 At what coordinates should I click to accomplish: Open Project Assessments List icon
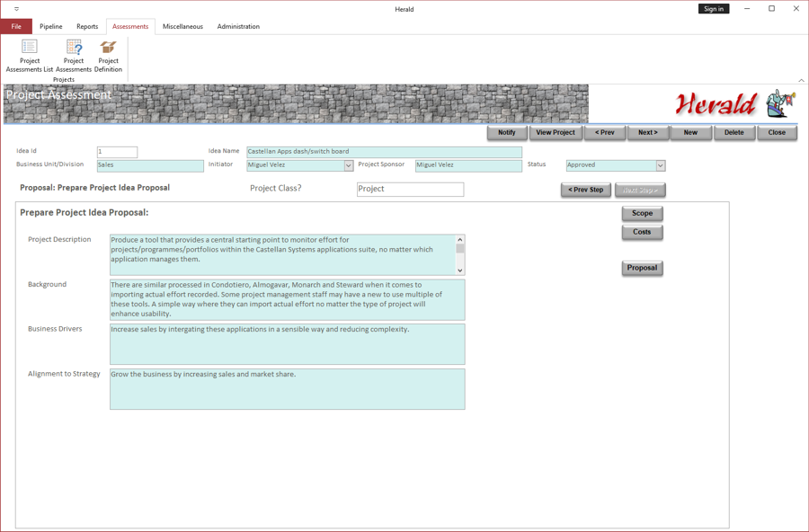(x=30, y=55)
